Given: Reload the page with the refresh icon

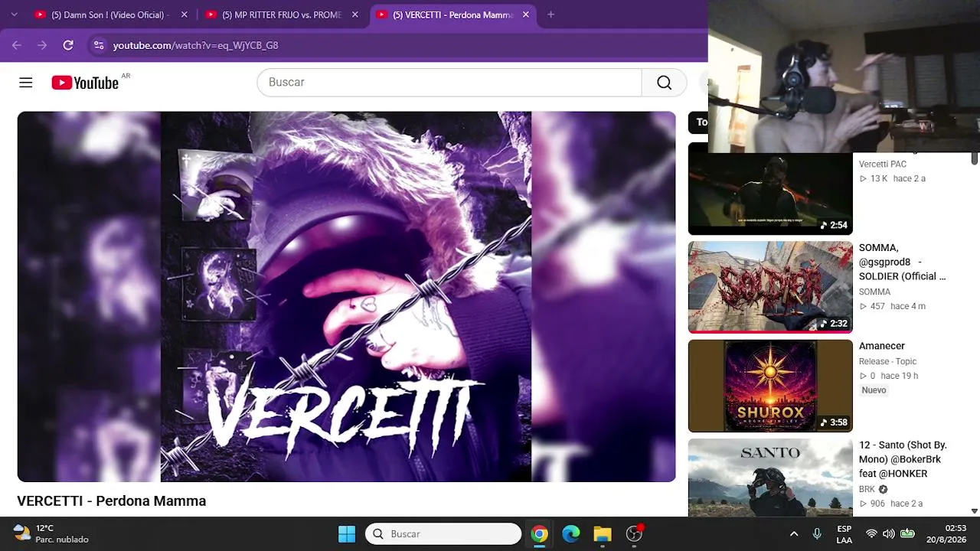Looking at the screenshot, I should tap(68, 45).
